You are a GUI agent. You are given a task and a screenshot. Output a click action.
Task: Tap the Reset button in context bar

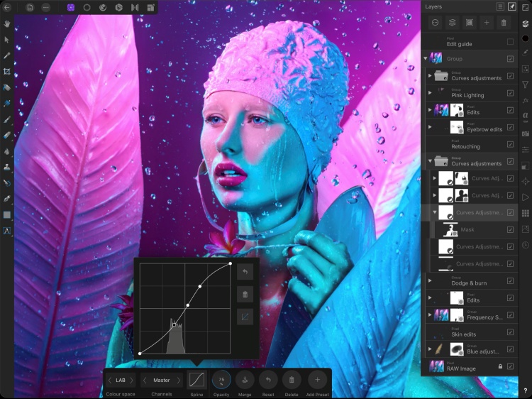coord(268,380)
